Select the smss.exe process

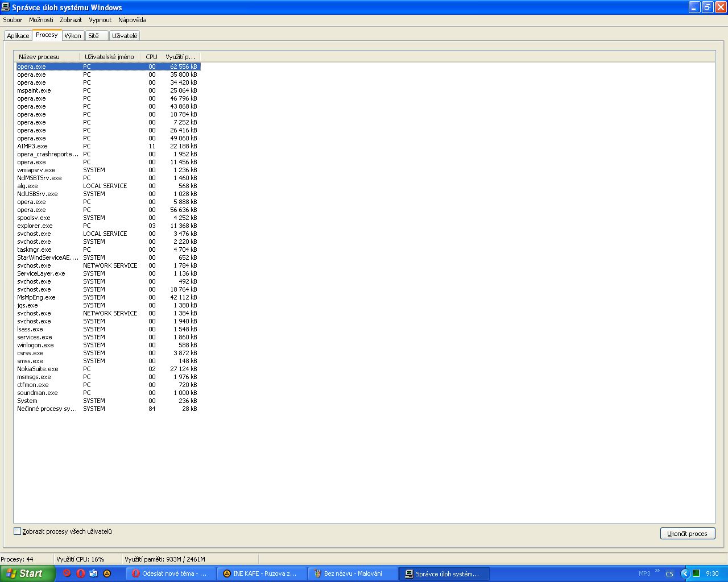tap(108, 361)
